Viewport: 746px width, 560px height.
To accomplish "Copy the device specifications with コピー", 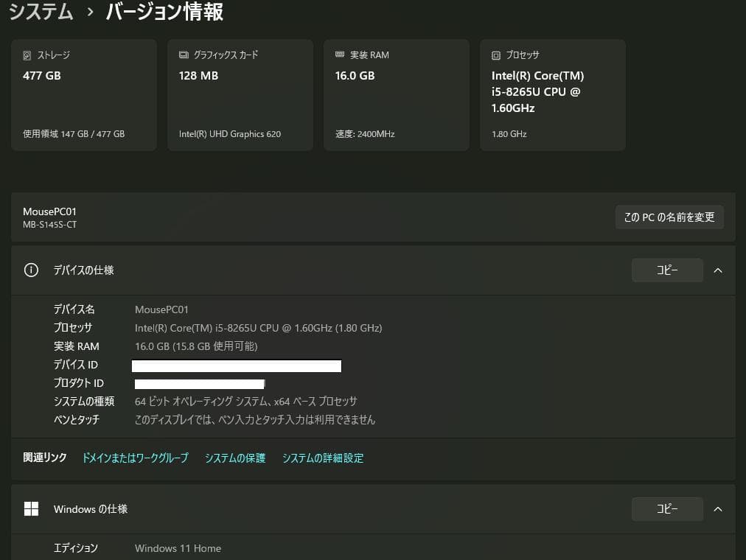I will [x=666, y=270].
